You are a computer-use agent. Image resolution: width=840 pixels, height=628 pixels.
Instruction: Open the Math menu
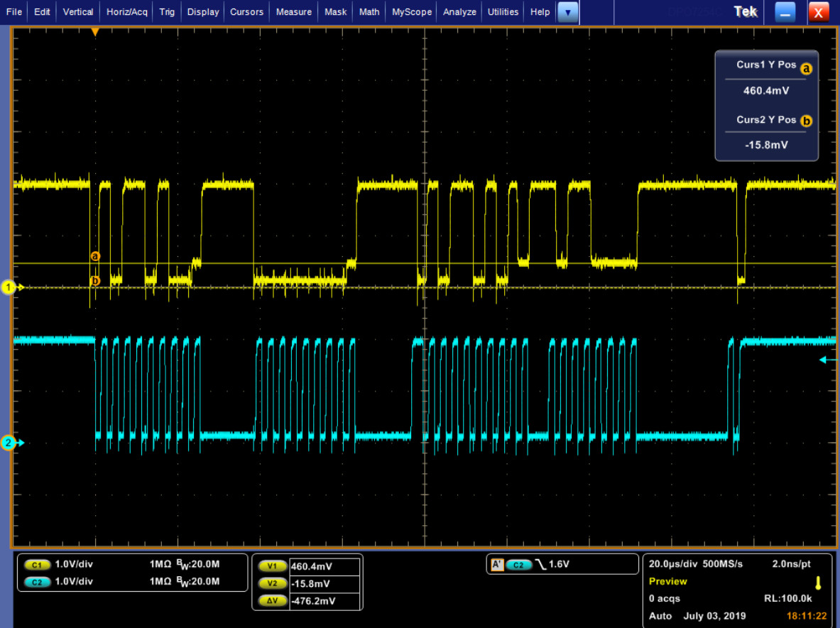click(x=369, y=12)
